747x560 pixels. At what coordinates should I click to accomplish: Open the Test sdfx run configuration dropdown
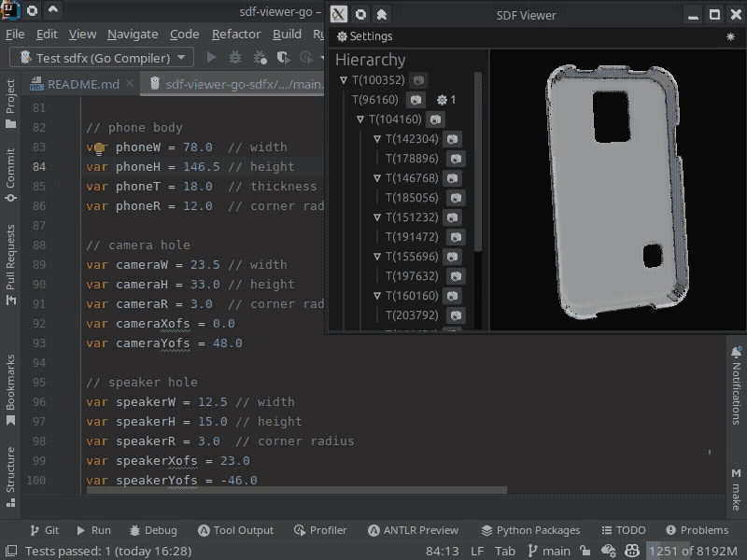click(x=102, y=58)
